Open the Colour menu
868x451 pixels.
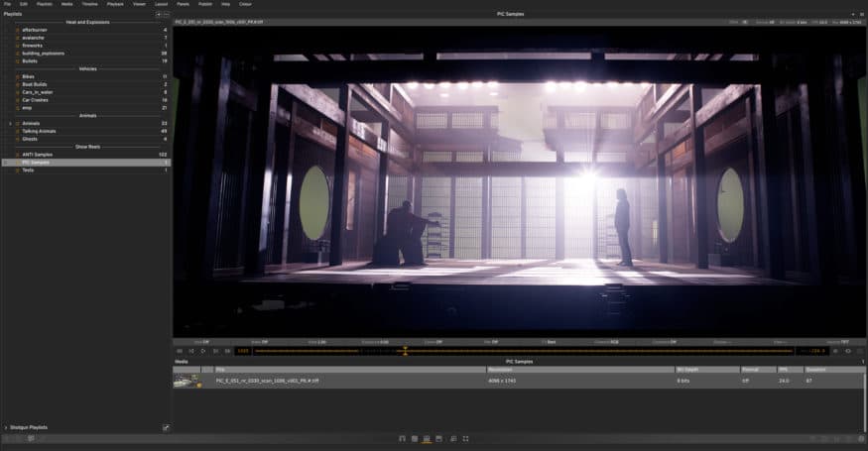tap(243, 4)
